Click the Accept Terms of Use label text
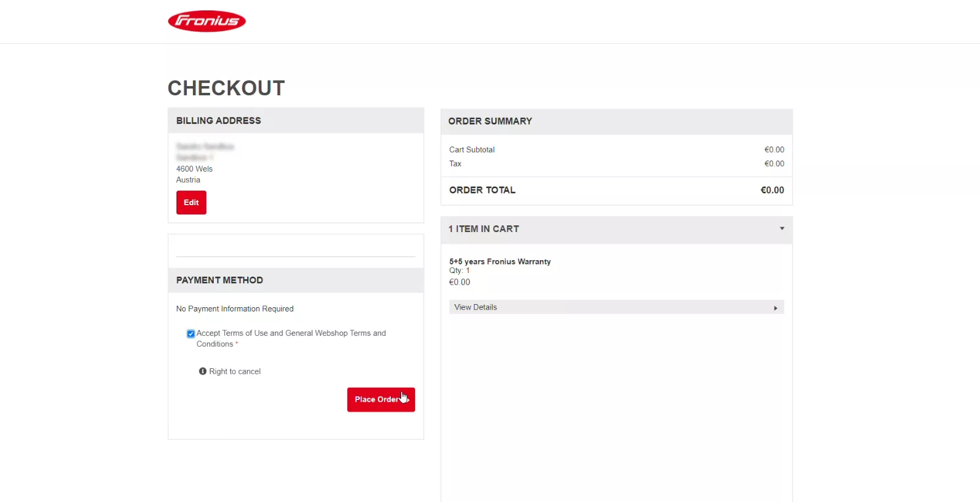 pyautogui.click(x=291, y=338)
